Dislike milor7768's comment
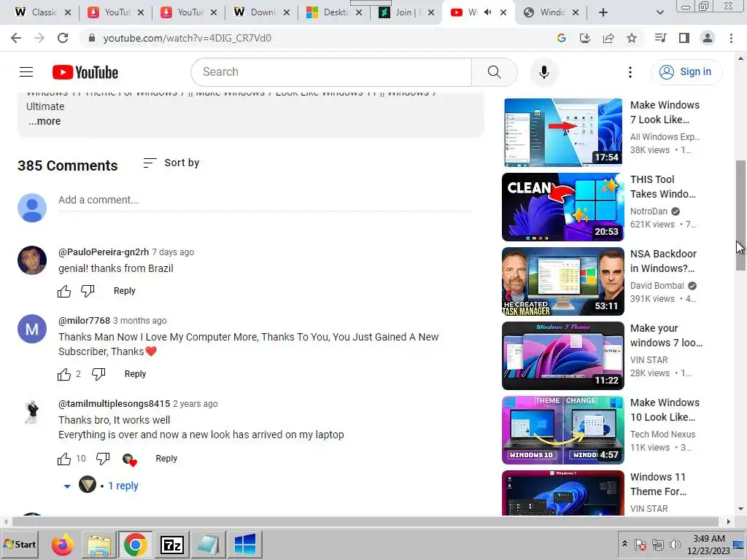The height and width of the screenshot is (560, 747). (98, 374)
